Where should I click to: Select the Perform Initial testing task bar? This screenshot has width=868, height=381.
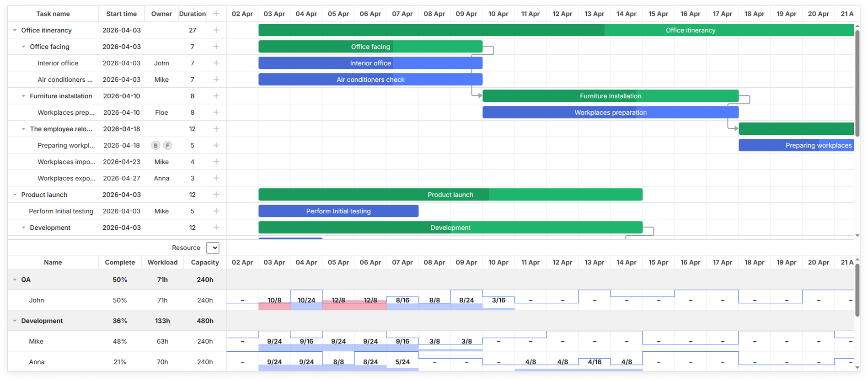pyautogui.click(x=338, y=211)
